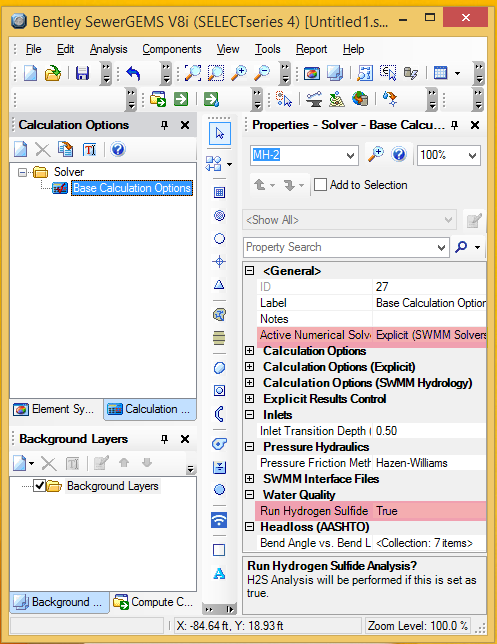Collapse the Water Quality group
497x644 pixels.
point(249,495)
